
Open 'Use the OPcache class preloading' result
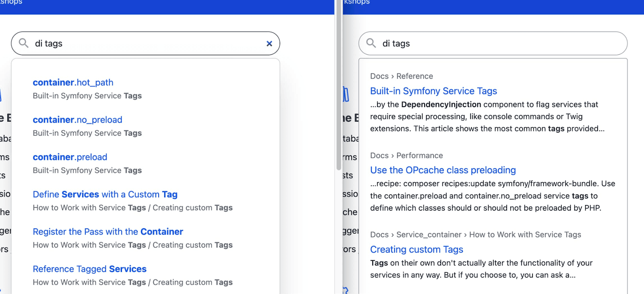click(x=443, y=170)
